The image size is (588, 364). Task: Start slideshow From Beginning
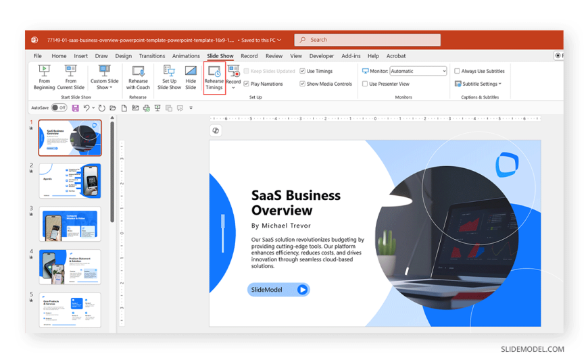click(x=44, y=77)
